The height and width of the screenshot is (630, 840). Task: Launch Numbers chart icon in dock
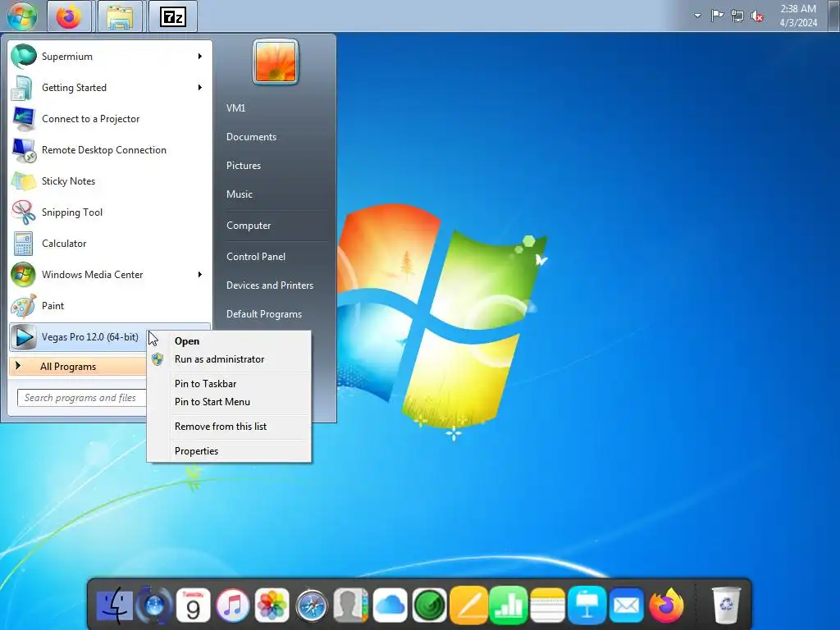509,606
